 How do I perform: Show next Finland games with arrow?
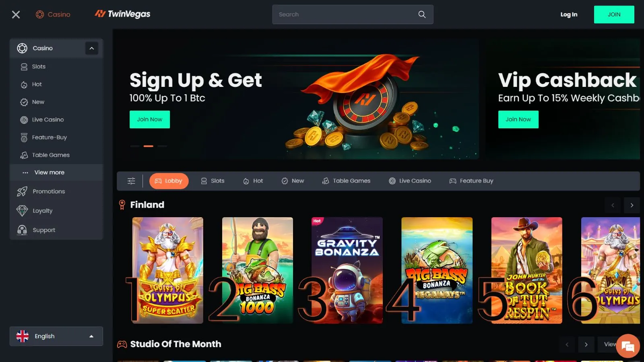click(632, 205)
